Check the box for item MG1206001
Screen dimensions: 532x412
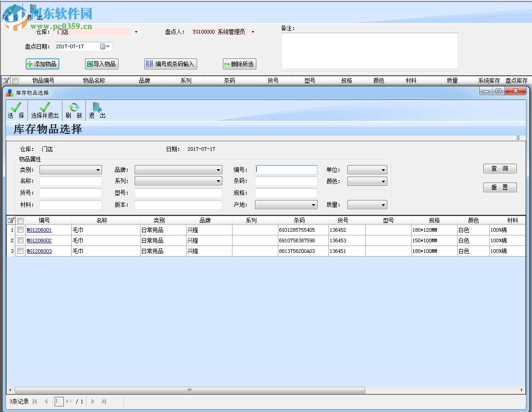pos(20,230)
